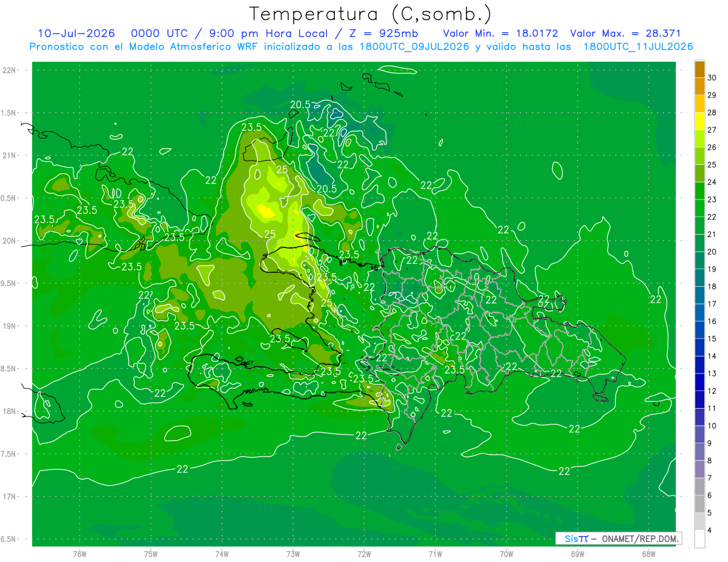Click the "Valor Max. = 28.371" value
This screenshot has height=562, width=728.
pyautogui.click(x=625, y=33)
